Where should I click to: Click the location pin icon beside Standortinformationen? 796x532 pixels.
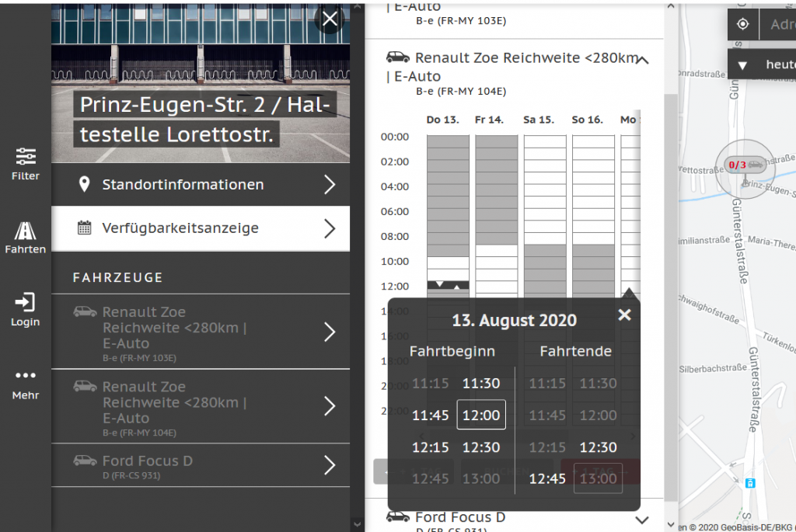pos(84,184)
